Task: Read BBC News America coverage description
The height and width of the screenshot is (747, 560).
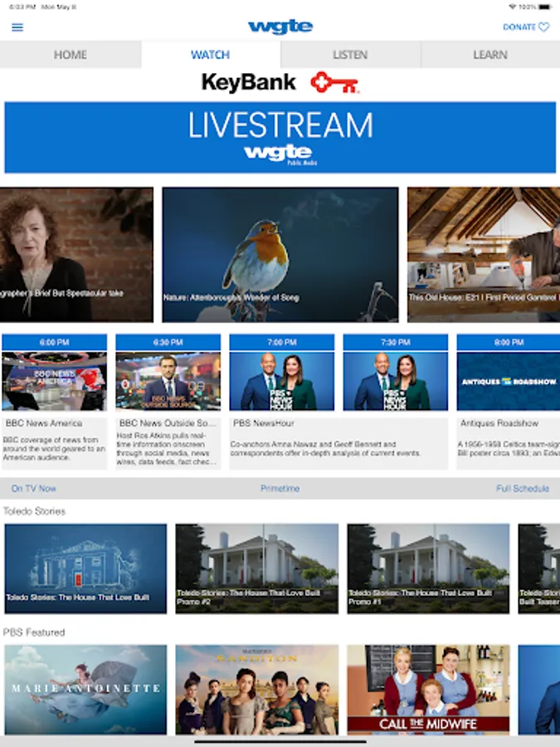Action: tap(54, 448)
